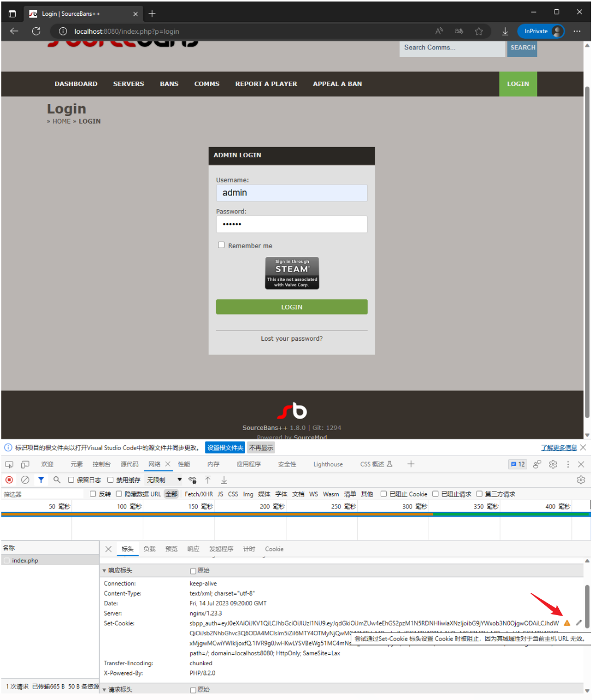This screenshot has width=592, height=700.
Task: Clear the network log with the ⊘ icon
Action: [25, 480]
